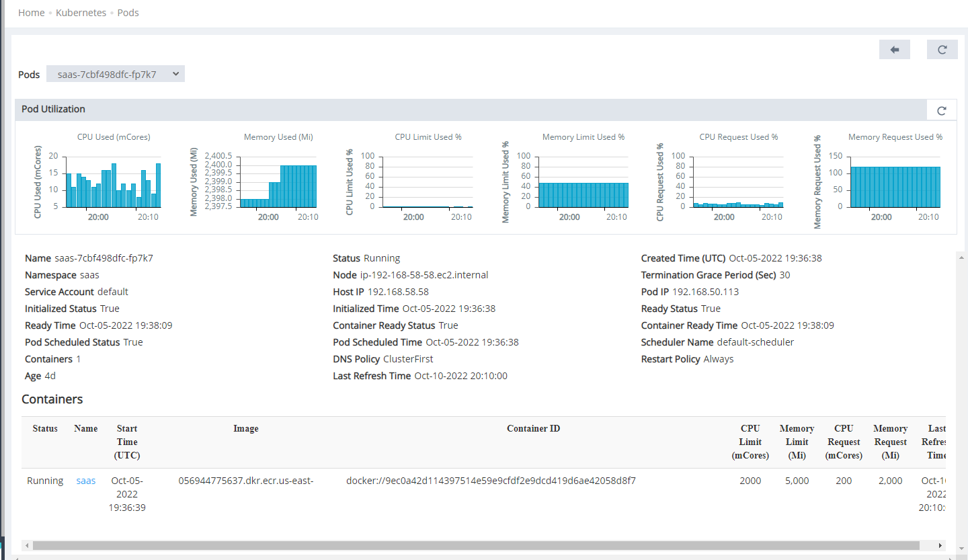This screenshot has height=560, width=968.
Task: Open the Kubernetes breadcrumb entry
Action: pos(81,12)
